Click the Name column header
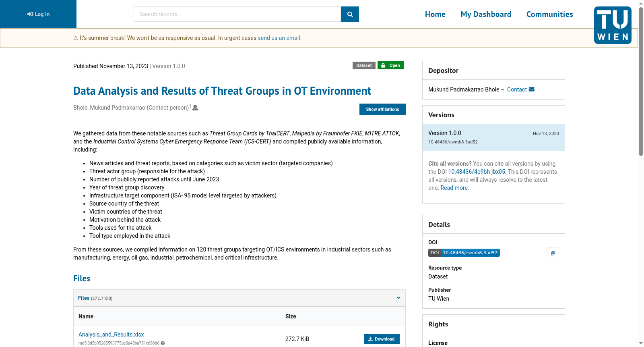Image resolution: width=644 pixels, height=347 pixels. (x=86, y=316)
